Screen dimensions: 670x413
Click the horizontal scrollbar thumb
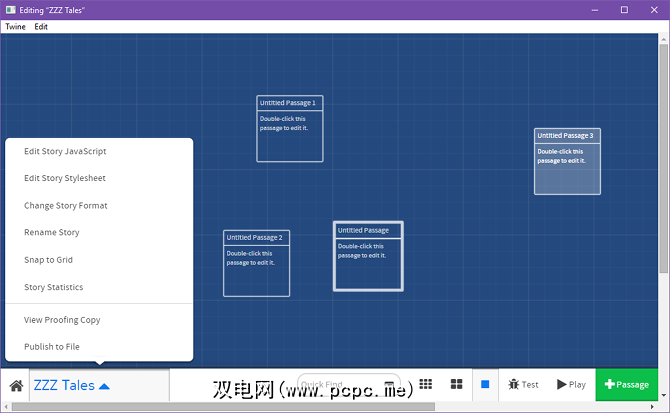[223, 407]
